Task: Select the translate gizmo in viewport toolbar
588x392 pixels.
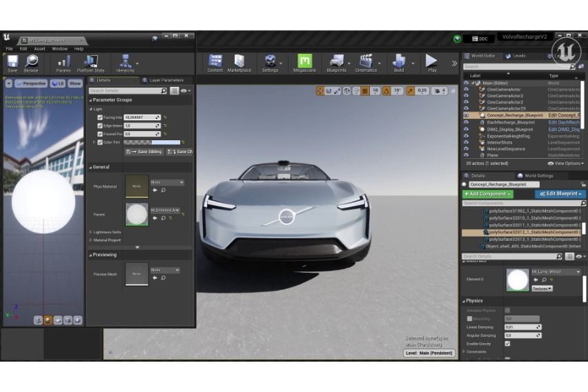Action: tap(320, 91)
